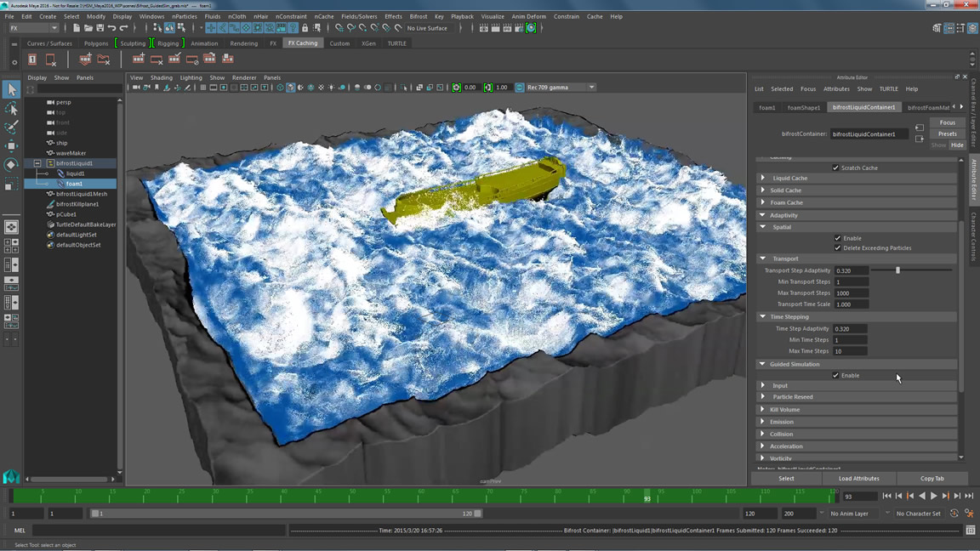Expand the Liquid Cache section
Viewport: 980px width, 551px height.
coord(763,179)
